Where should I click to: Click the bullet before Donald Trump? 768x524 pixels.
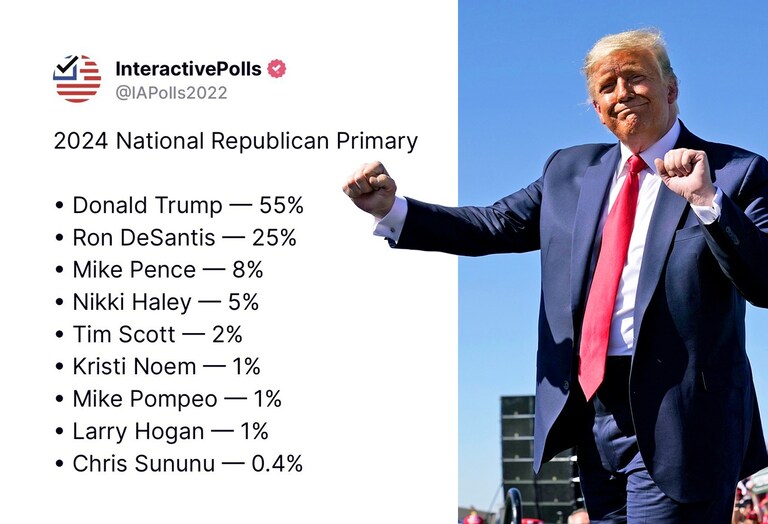pos(59,206)
